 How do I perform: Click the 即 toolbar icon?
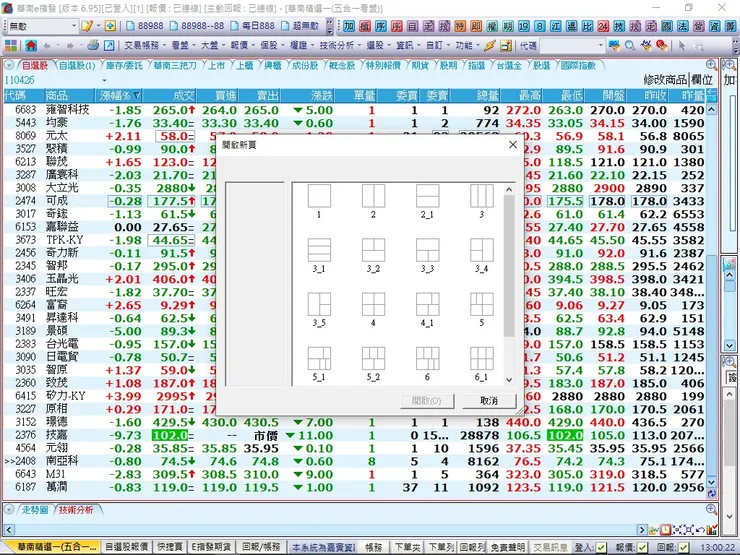(x=476, y=25)
